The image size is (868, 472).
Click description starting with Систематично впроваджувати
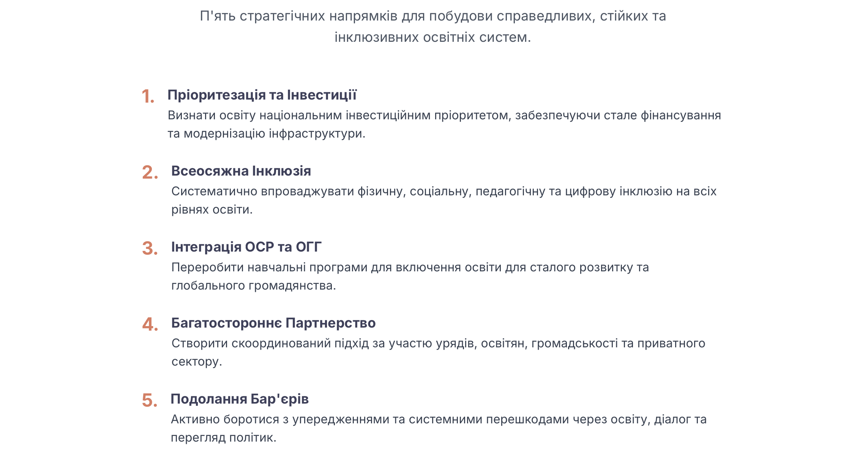444,200
